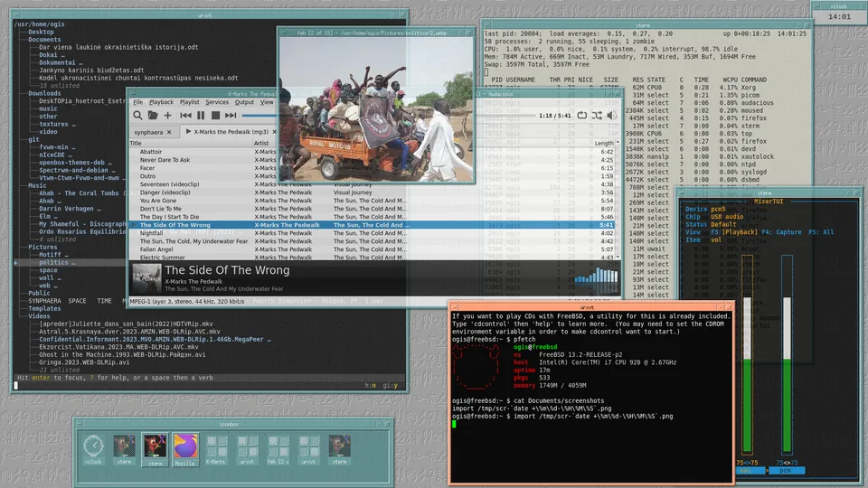Click the xclock 14:01 time display
Image resolution: width=868 pixels, height=488 pixels.
point(839,16)
